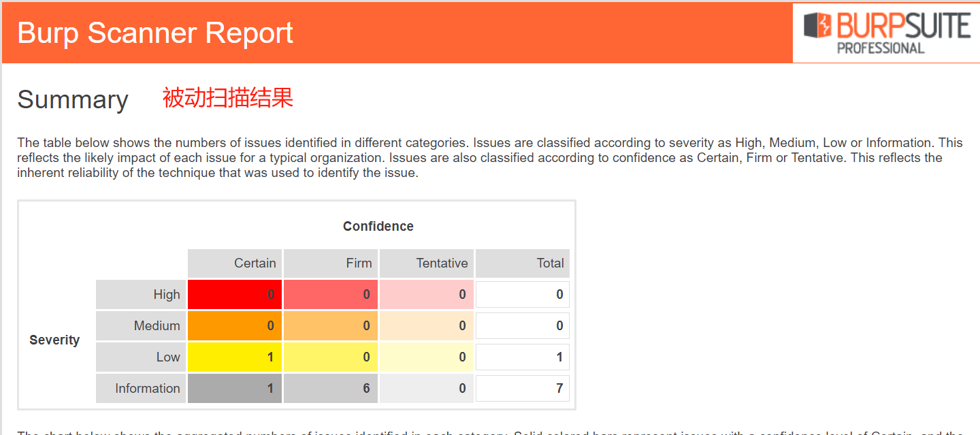
Task: Click the red High Certain cell
Action: coord(235,295)
